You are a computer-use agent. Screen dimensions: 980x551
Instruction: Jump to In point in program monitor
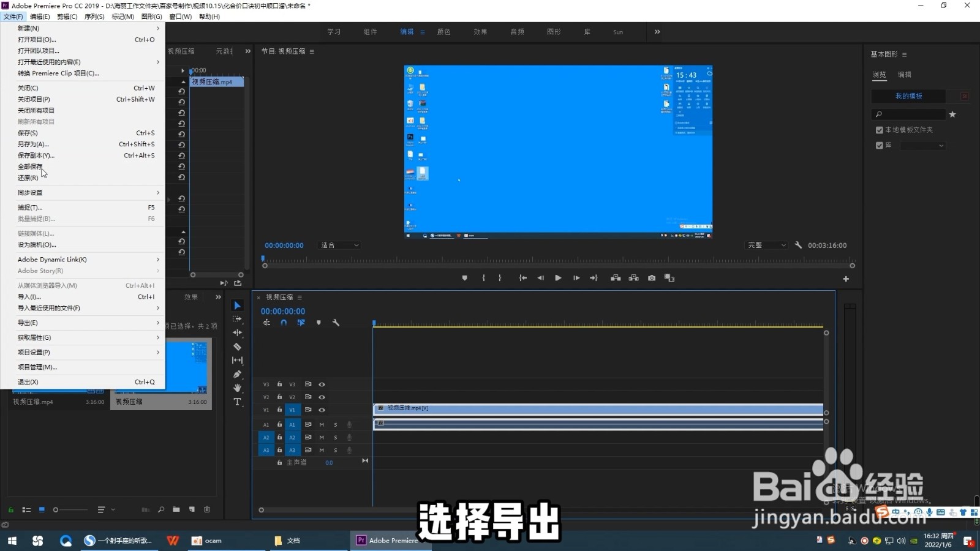(523, 278)
